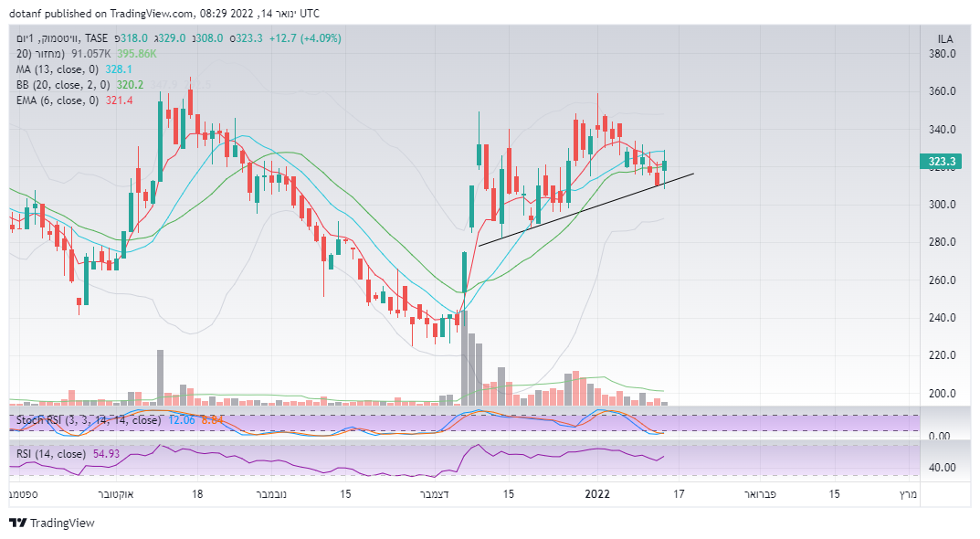
Task: Click the פברואר label on time axis
Action: (x=760, y=494)
